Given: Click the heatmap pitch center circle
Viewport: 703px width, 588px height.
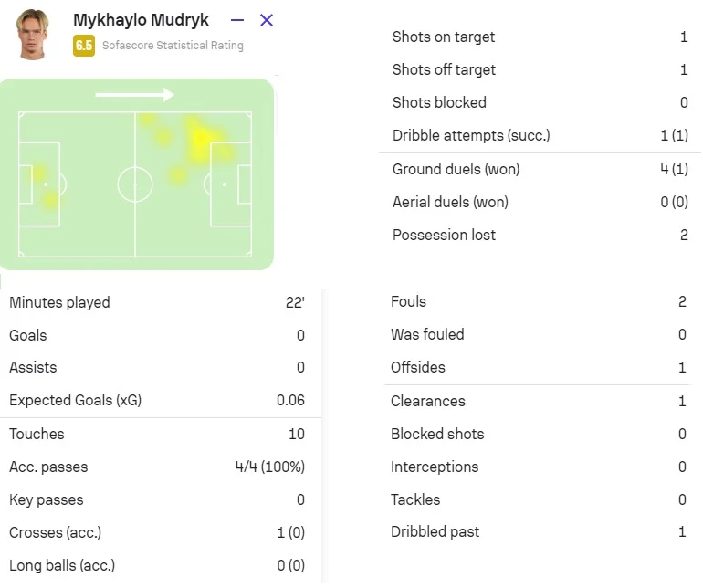Looking at the screenshot, I should [x=135, y=184].
